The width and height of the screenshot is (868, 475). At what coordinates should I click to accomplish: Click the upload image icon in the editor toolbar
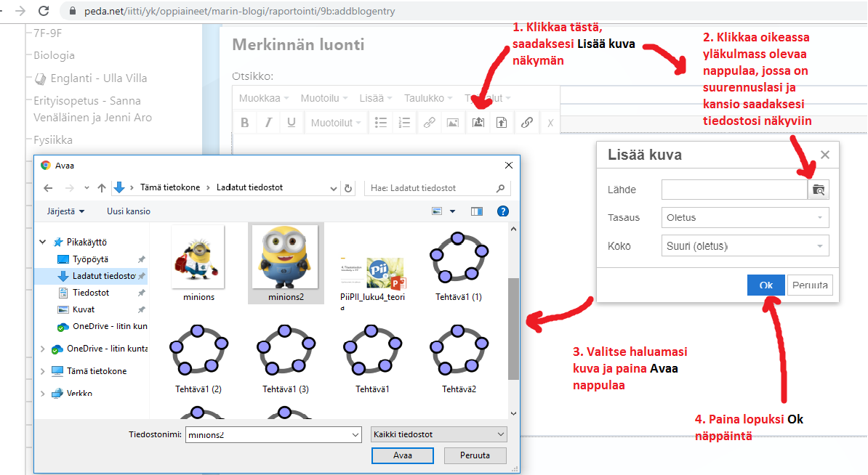tap(478, 123)
